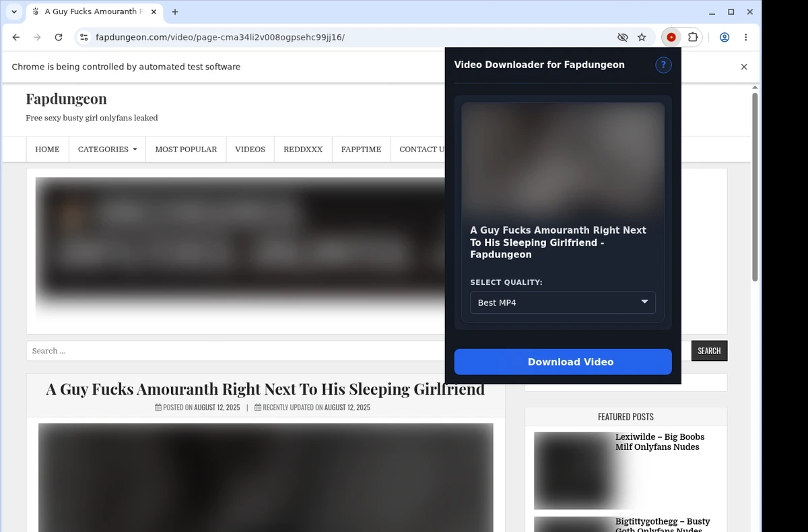The width and height of the screenshot is (808, 532).
Task: Dismiss the automated test software infobar
Action: pos(744,67)
